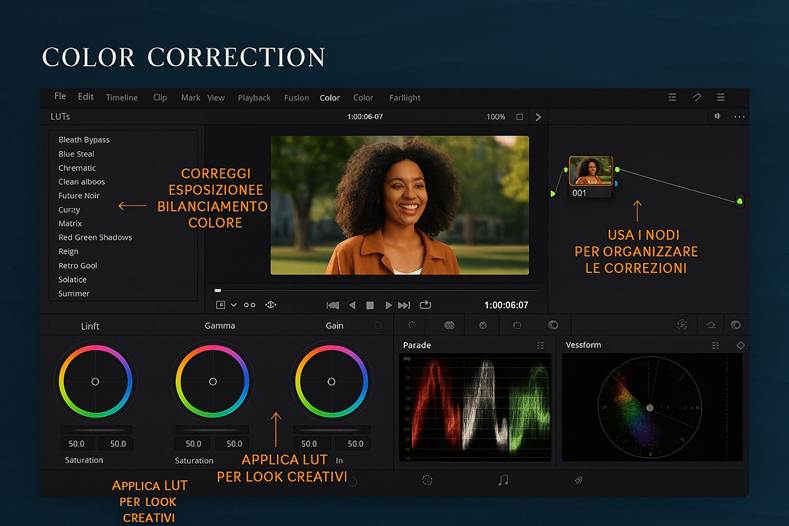Open the Edit menu
This screenshot has height=526, width=789.
[86, 97]
